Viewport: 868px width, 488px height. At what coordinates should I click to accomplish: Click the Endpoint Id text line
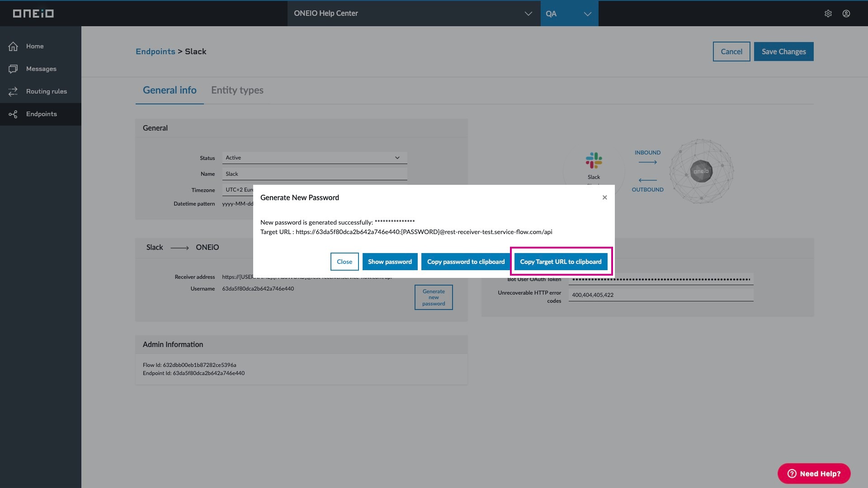(193, 373)
